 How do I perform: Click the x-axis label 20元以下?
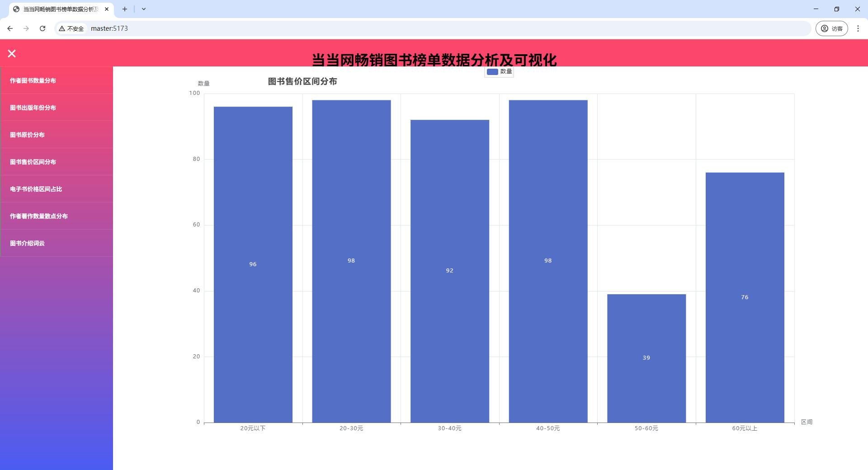pyautogui.click(x=253, y=428)
